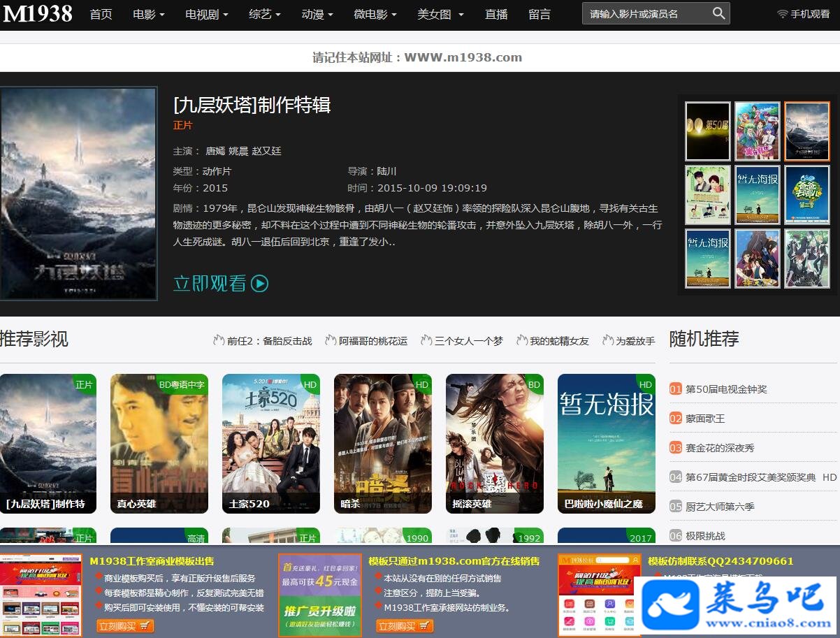Viewport: 840px width, 638px height.
Task: Click into the movie or actor search box
Action: click(x=646, y=13)
